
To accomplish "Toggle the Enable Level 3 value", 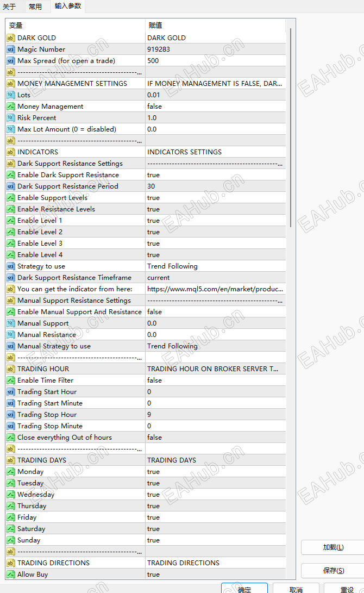I will coord(216,243).
